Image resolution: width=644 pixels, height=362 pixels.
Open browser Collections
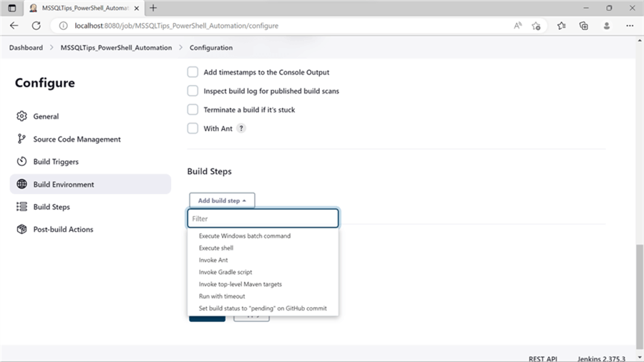(x=584, y=26)
